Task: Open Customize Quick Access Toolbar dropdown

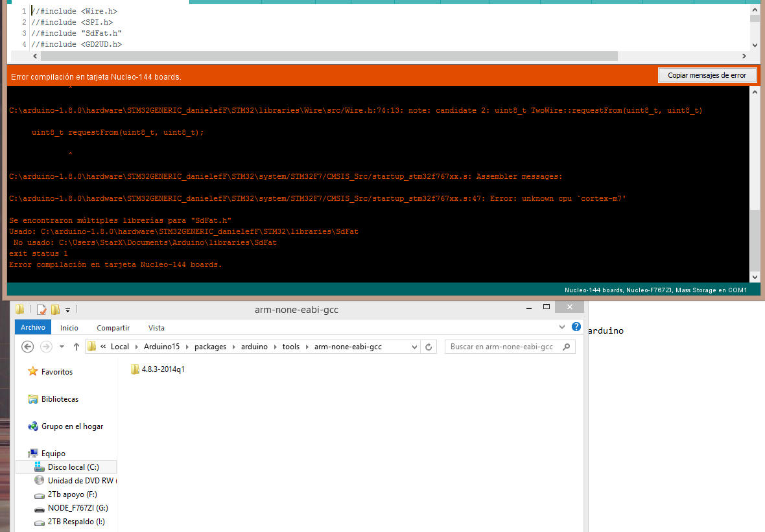Action: pos(68,310)
